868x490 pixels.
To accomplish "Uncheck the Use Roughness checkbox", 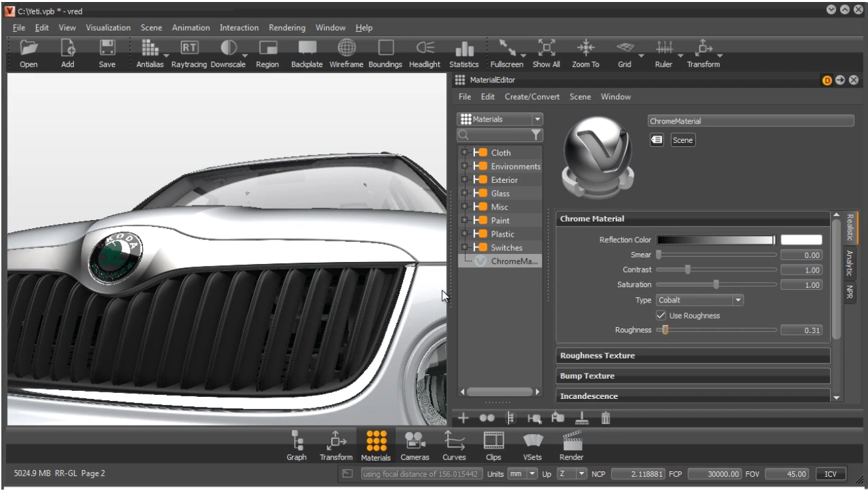I will tap(661, 316).
